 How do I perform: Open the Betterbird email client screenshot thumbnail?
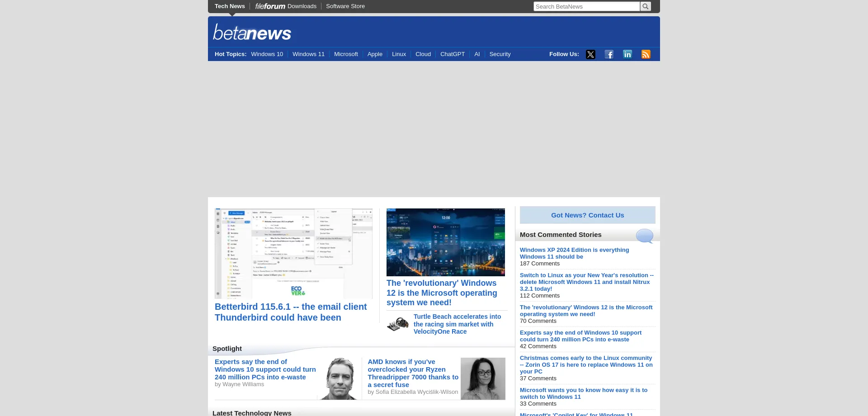tap(293, 253)
